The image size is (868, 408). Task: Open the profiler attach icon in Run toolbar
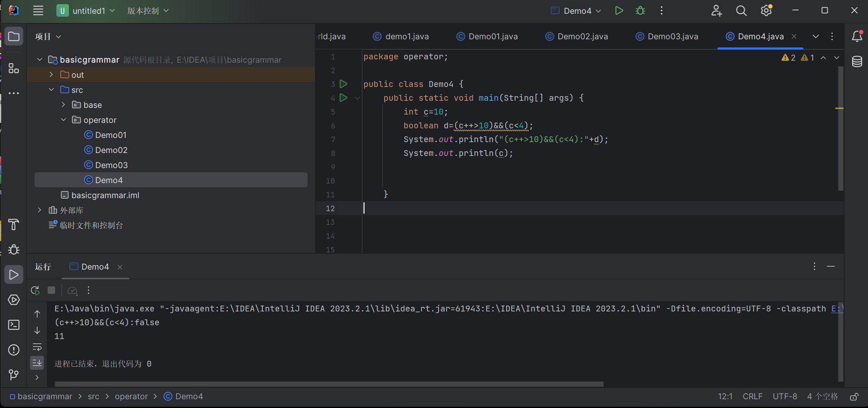[73, 290]
